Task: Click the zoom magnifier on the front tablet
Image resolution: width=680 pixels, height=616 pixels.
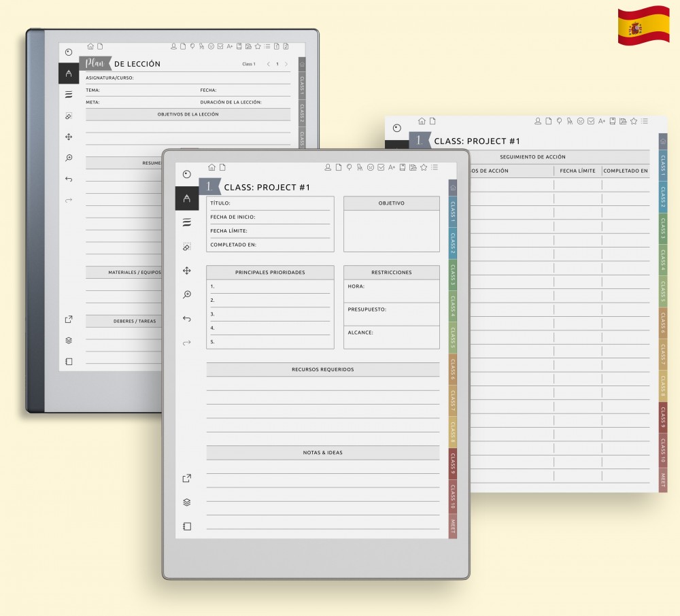Action: coord(187,294)
